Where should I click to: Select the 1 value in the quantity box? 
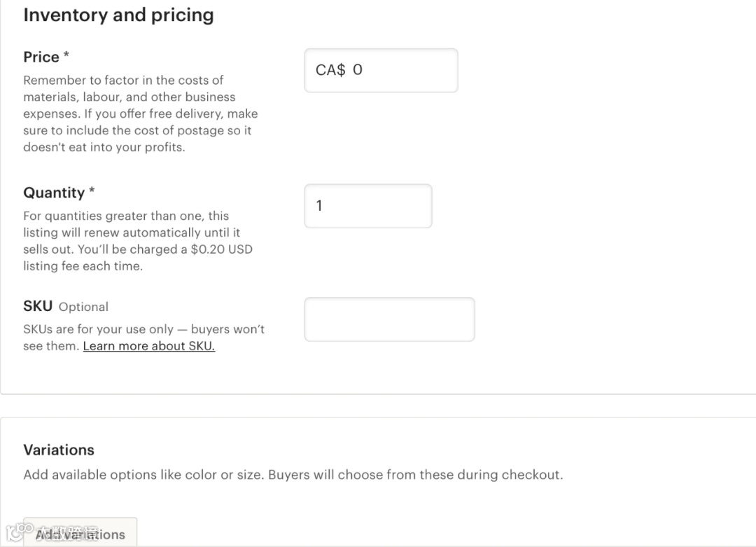319,206
